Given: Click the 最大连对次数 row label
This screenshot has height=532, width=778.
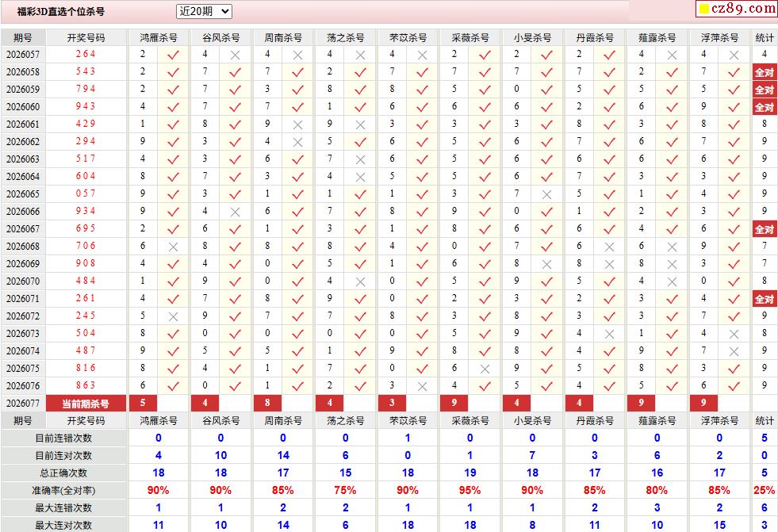Looking at the screenshot, I should 63,525.
